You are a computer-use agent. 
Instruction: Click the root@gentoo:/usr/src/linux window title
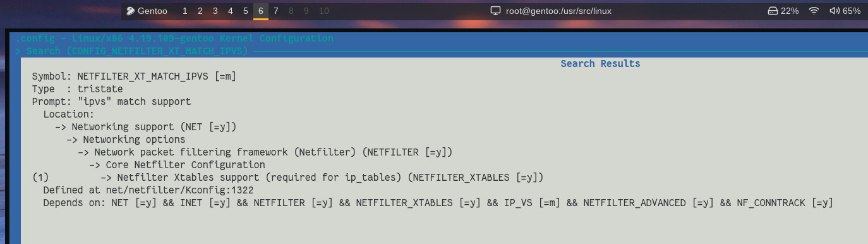coord(558,11)
